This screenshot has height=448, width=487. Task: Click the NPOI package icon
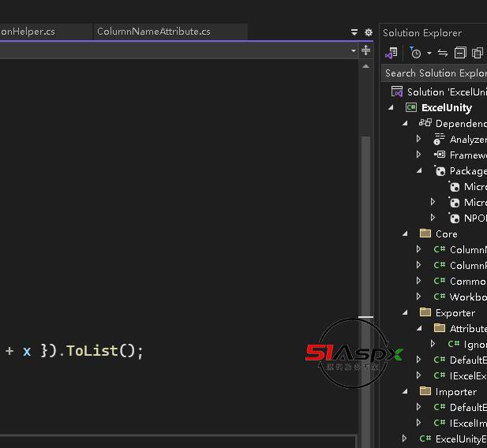coord(455,218)
